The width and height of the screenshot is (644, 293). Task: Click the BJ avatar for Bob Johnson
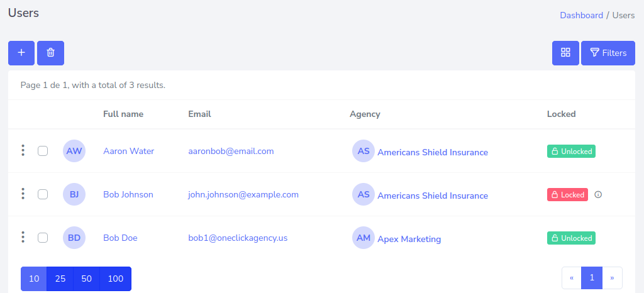pos(74,194)
